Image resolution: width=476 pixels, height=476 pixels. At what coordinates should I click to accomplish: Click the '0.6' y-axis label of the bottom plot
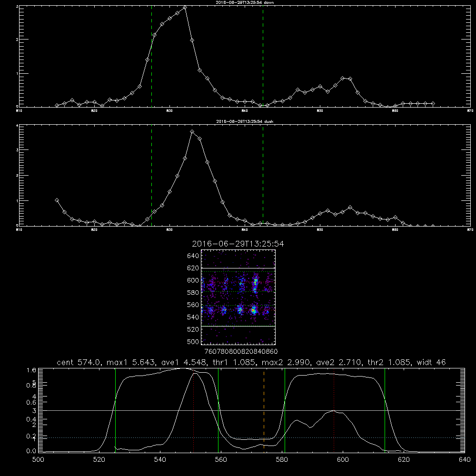click(31, 402)
